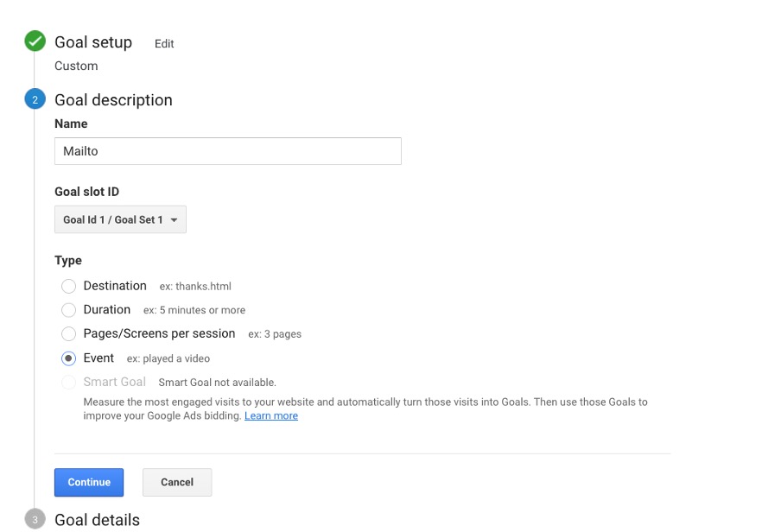Image resolution: width=781 pixels, height=532 pixels.
Task: Click the disabled Smart Goal option
Action: [x=69, y=382]
